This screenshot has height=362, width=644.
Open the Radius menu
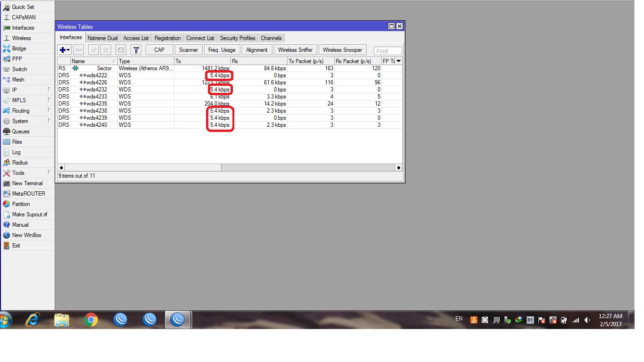pos(20,163)
